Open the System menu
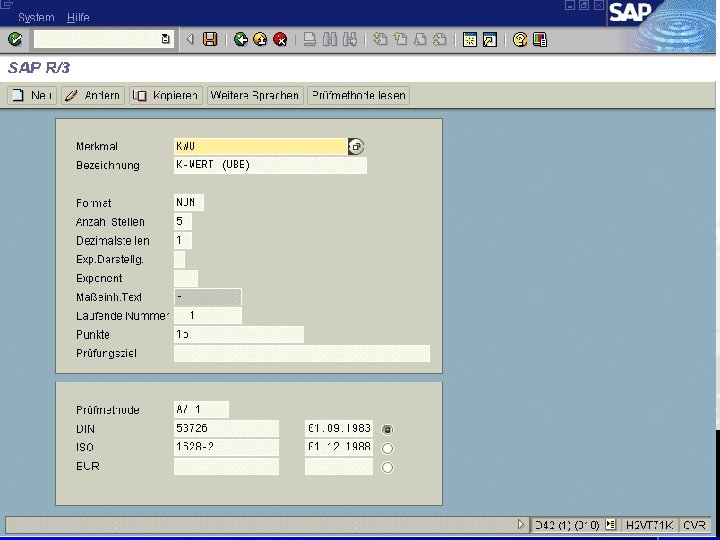The width and height of the screenshot is (720, 540). [x=36, y=17]
